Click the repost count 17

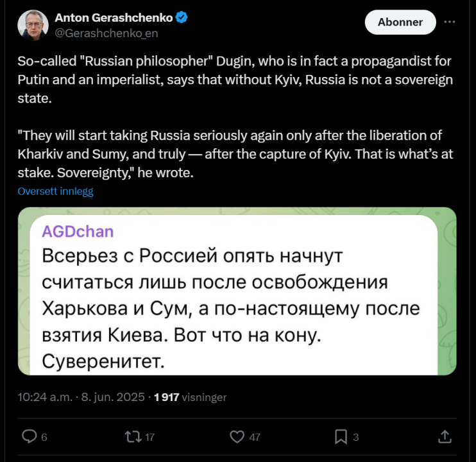pos(150,437)
